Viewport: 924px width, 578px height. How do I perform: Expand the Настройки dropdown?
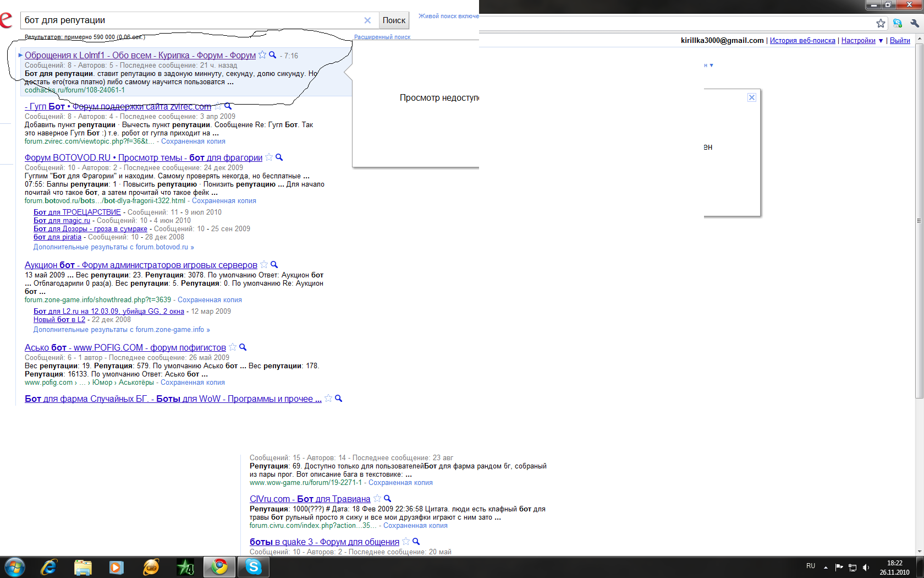[x=862, y=40]
